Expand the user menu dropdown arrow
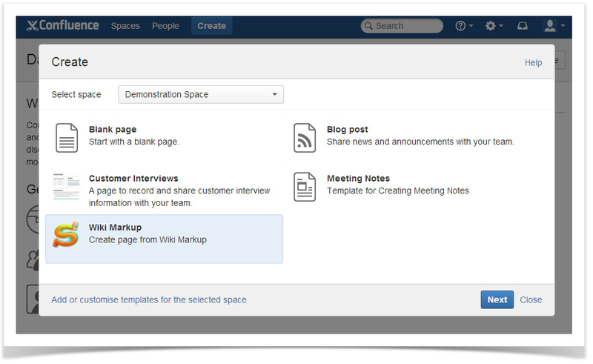The height and width of the screenshot is (364, 593). 563,26
